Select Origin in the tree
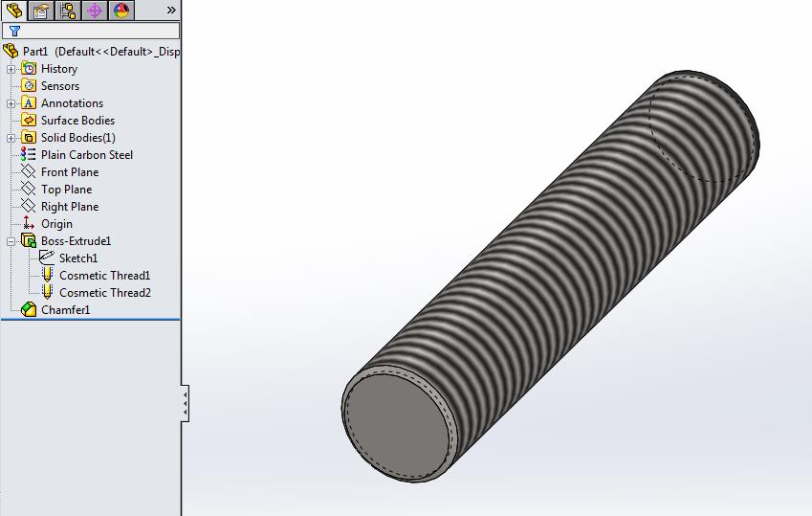Image resolution: width=812 pixels, height=516 pixels. [56, 223]
